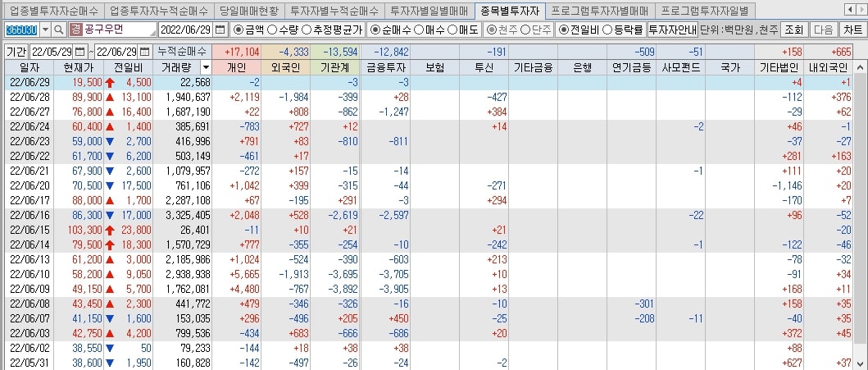Select row dated 22/06/16
This screenshot has height=370, width=868.
tap(429, 214)
